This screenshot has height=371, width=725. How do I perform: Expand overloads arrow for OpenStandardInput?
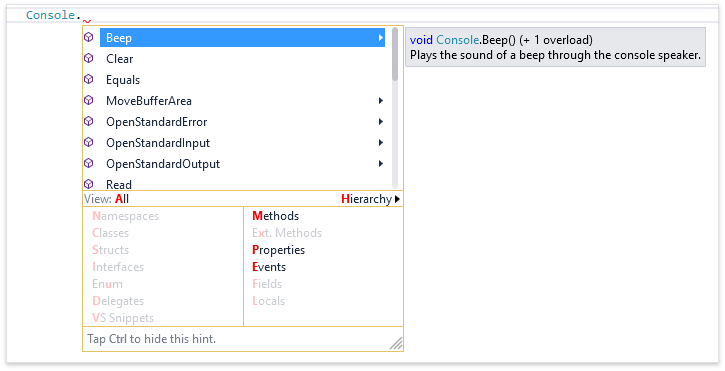point(381,142)
